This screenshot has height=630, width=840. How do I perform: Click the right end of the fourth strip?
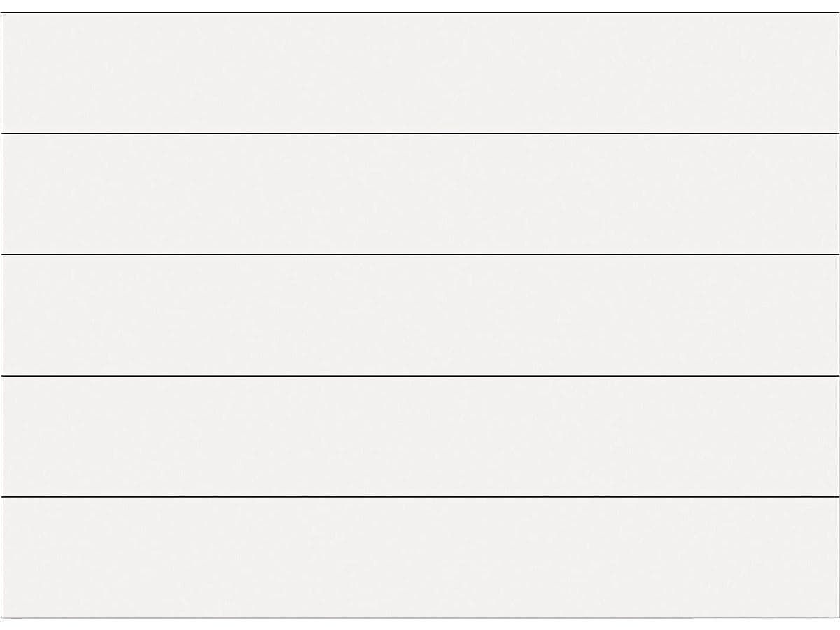tap(832, 436)
